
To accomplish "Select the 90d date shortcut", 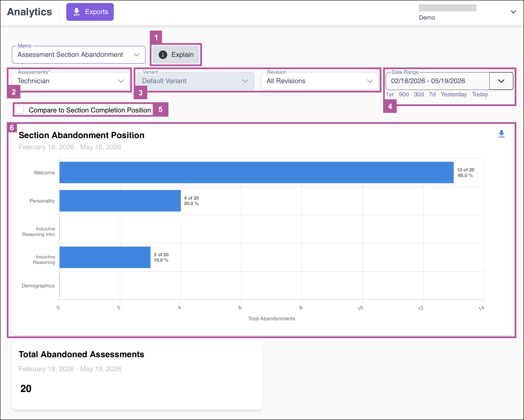I will pos(404,94).
